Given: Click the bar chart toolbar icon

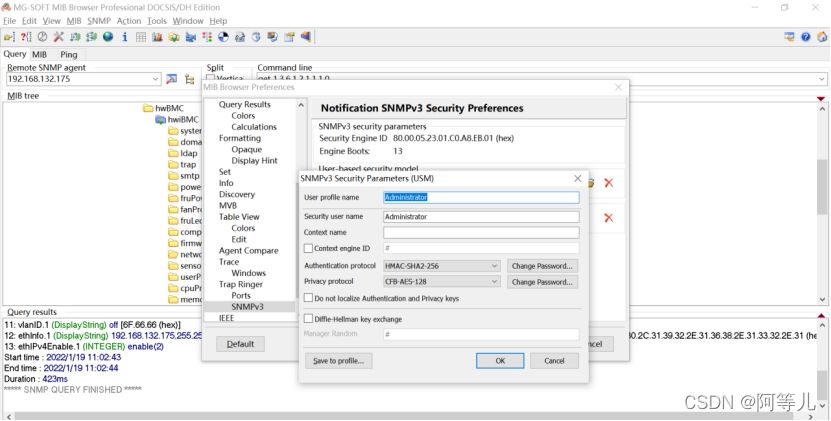Looking at the screenshot, I should 157,37.
